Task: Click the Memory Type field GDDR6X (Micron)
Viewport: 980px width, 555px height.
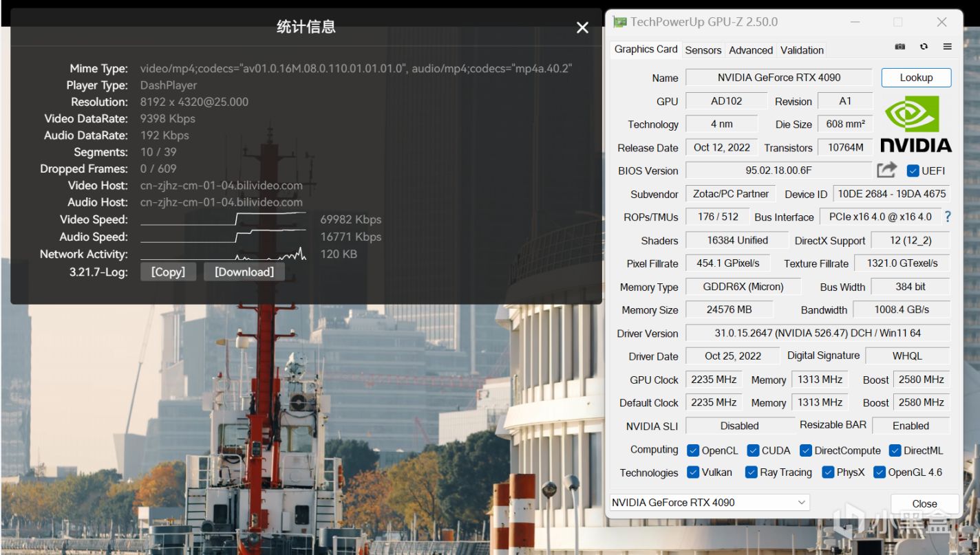Action: [743, 287]
